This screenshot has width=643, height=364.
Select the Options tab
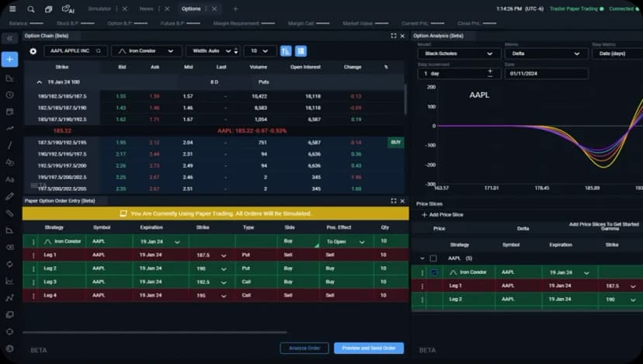pyautogui.click(x=191, y=9)
